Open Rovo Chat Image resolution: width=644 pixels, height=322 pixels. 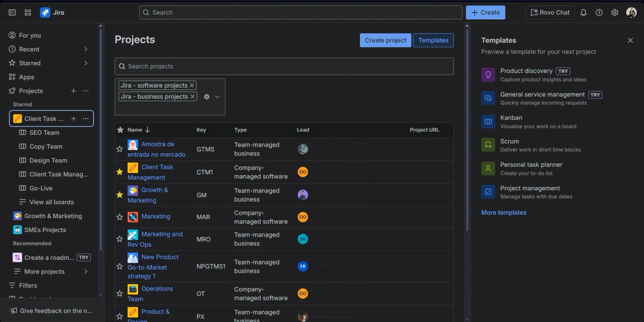tap(550, 12)
